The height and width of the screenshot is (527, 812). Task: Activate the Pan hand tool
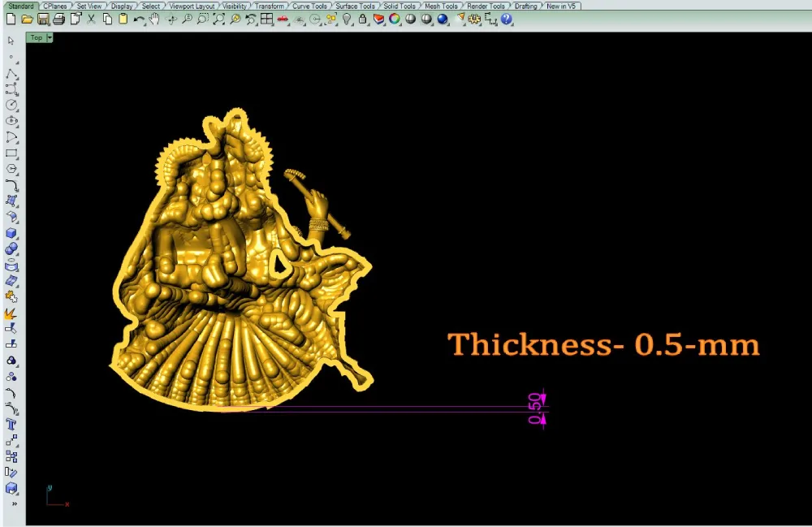154,19
